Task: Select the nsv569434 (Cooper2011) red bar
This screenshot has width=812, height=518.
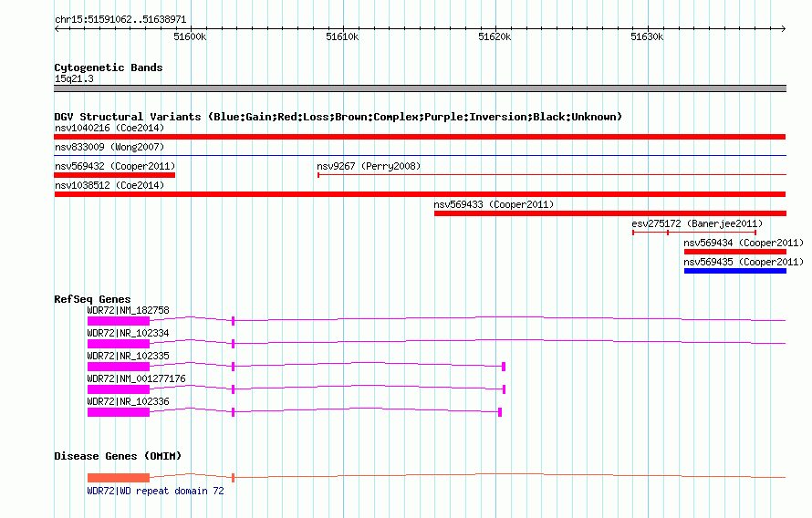Action: 734,252
